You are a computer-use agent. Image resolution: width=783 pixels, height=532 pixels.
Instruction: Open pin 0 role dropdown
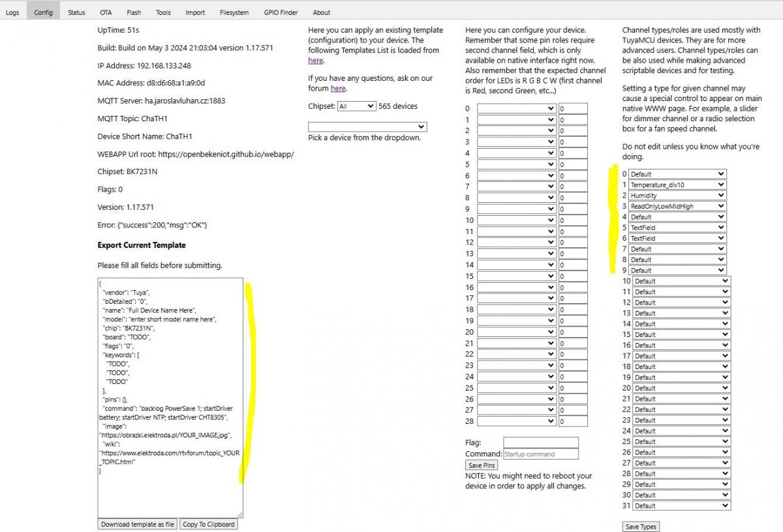pyautogui.click(x=517, y=109)
